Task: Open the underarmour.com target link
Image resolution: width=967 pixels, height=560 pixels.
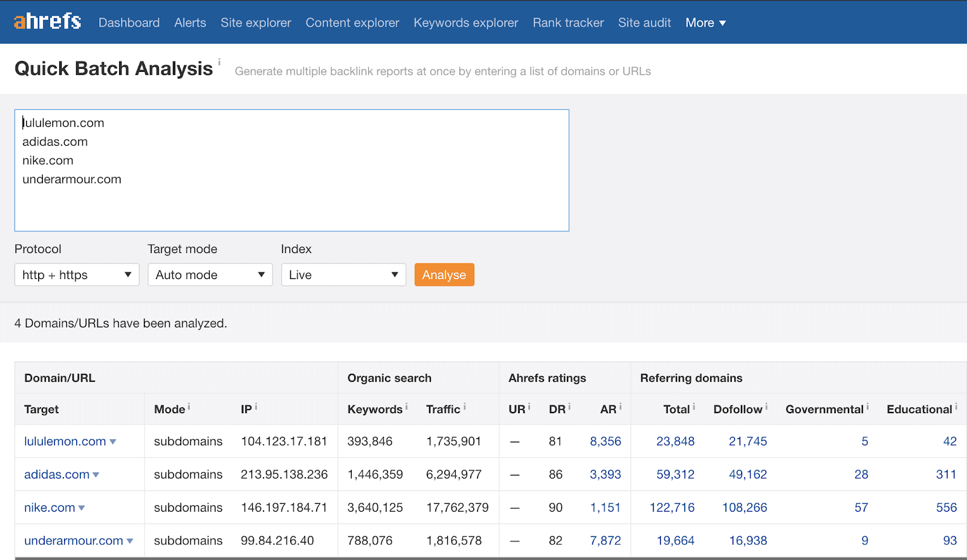Action: coord(74,541)
